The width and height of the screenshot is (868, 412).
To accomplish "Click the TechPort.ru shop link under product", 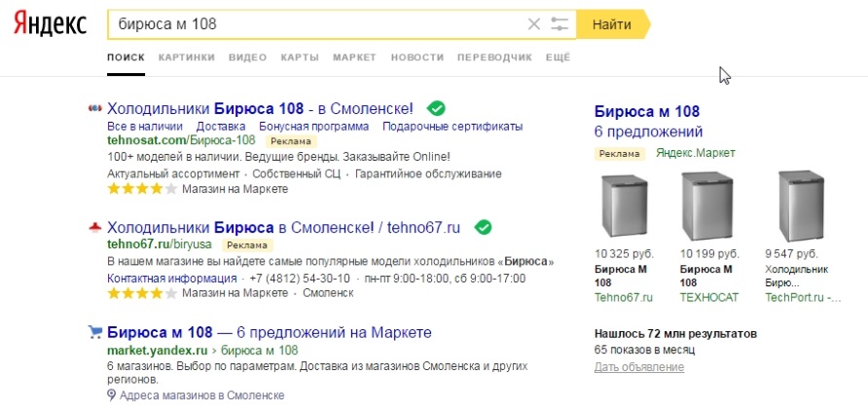I will (803, 297).
